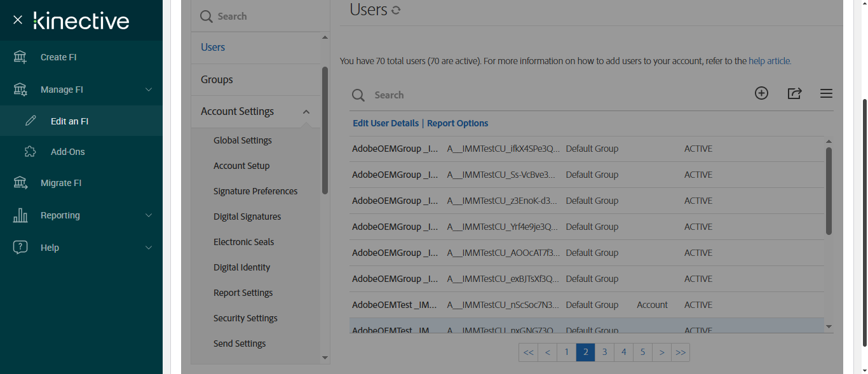Expand the Help menu chevron

(x=149, y=248)
